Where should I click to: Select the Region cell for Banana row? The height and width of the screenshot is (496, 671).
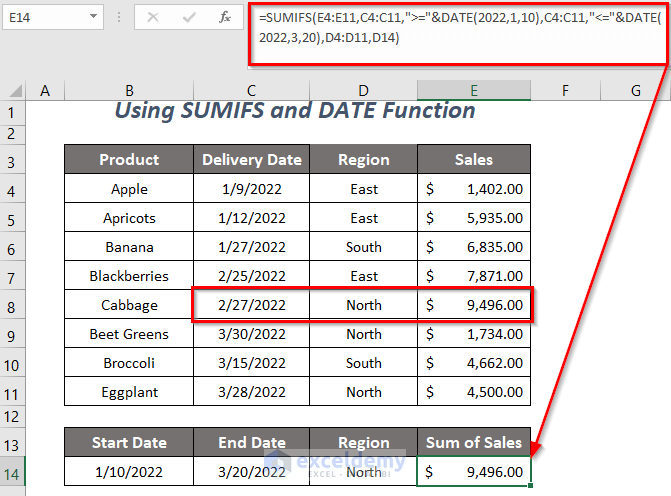364,247
